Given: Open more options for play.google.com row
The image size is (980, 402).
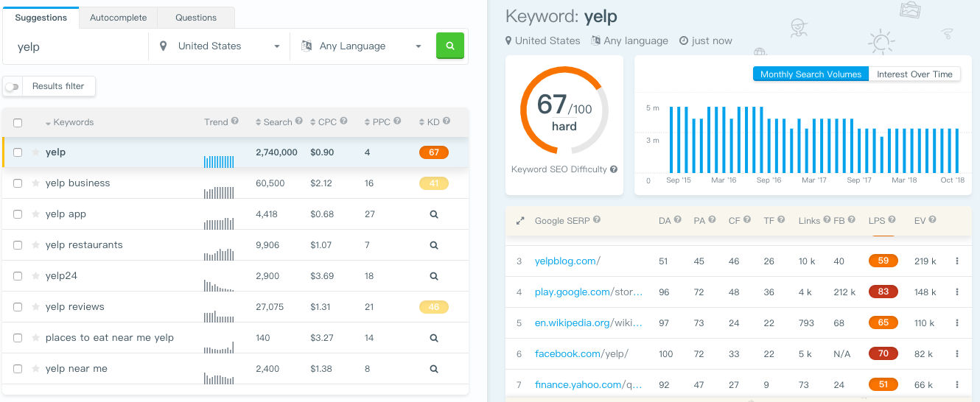Looking at the screenshot, I should (957, 292).
